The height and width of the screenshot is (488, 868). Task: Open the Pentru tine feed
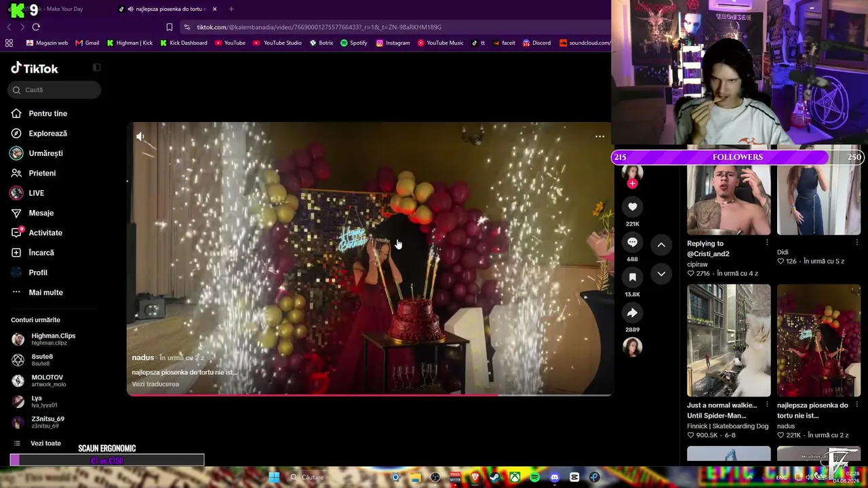39,113
